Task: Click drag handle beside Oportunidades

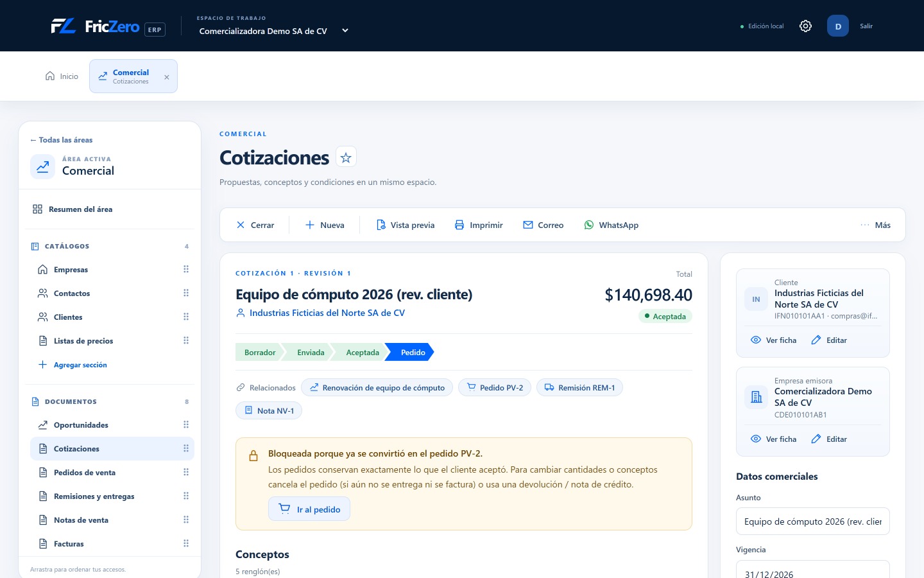Action: (x=186, y=425)
